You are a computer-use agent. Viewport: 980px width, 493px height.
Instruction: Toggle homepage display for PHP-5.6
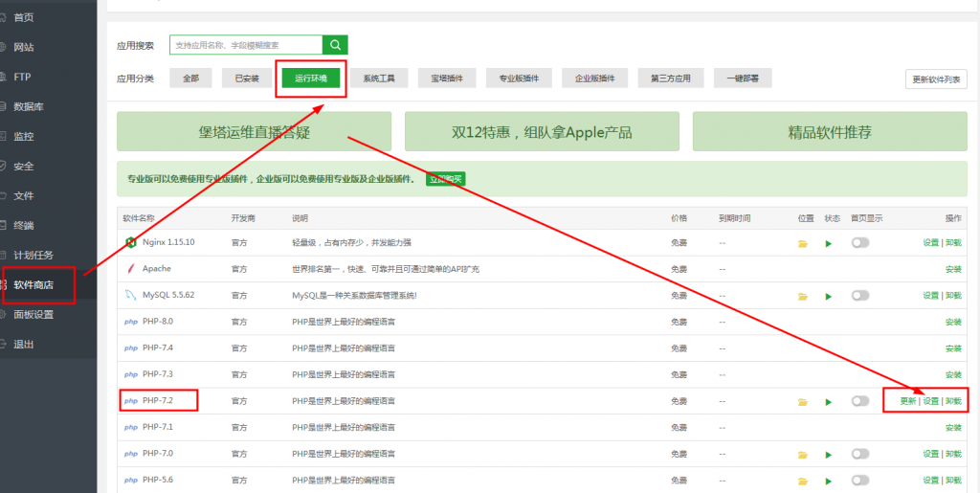[860, 480]
